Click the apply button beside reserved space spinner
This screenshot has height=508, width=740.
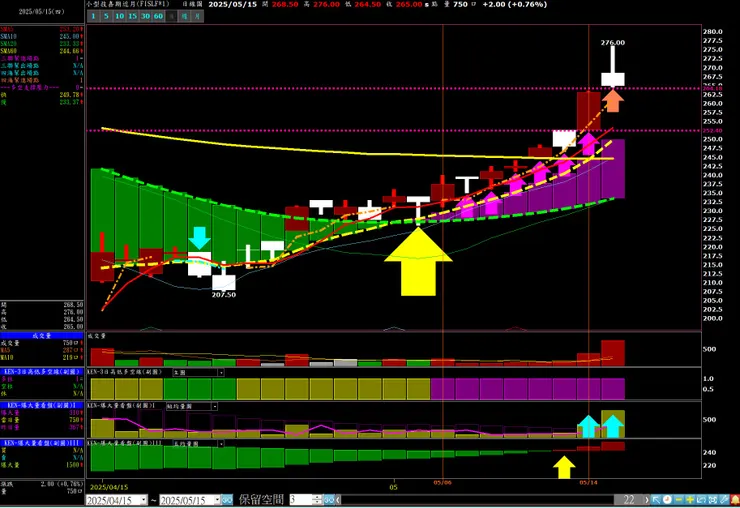pyautogui.click(x=329, y=499)
